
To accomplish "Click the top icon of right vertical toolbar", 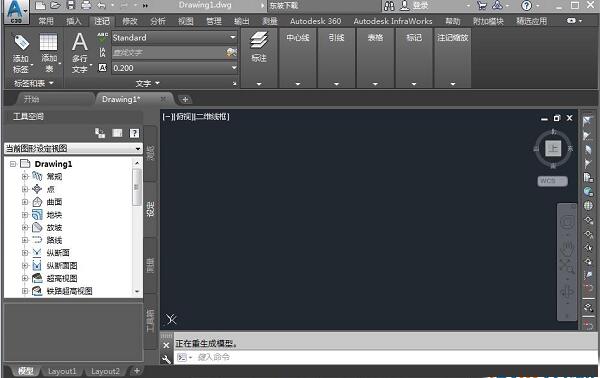I will [587, 122].
